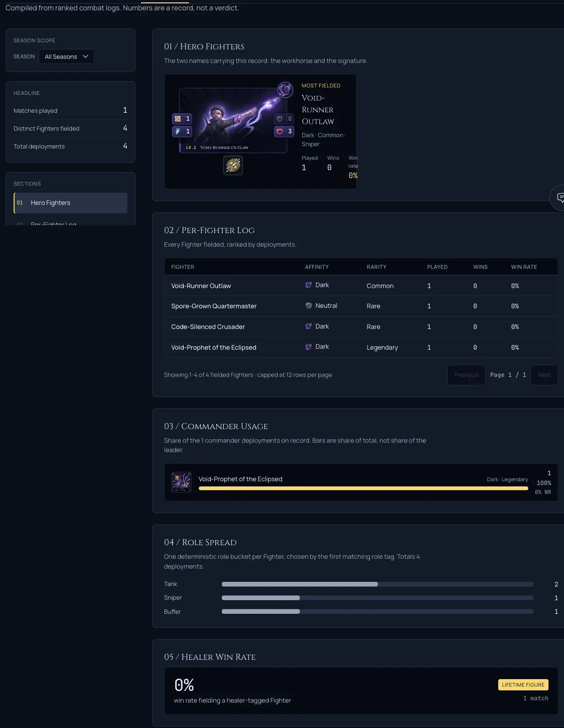Viewport: 564px width, 728px height.
Task: Click the Previous page button
Action: 466,375
